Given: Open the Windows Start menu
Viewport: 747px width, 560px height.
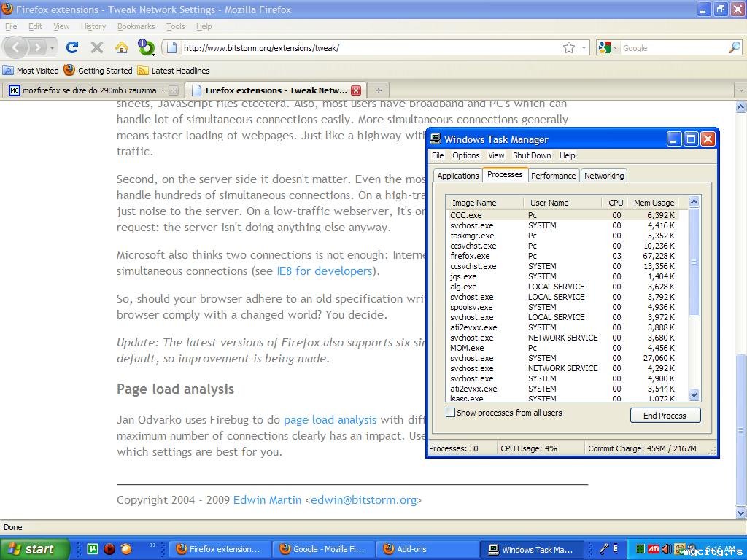Looking at the screenshot, I should [x=34, y=549].
